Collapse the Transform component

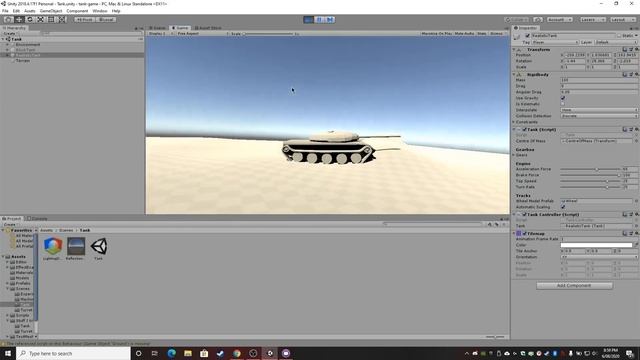pos(514,49)
